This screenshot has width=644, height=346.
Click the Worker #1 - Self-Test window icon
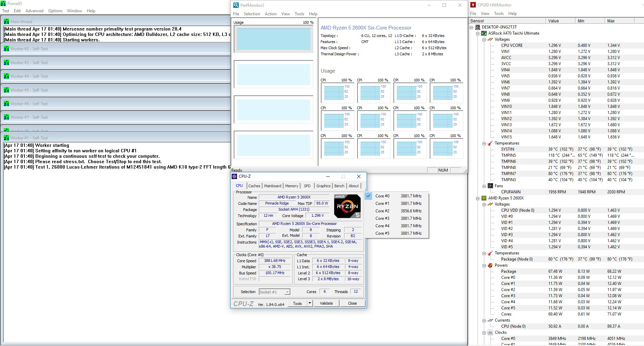[x=6, y=138]
